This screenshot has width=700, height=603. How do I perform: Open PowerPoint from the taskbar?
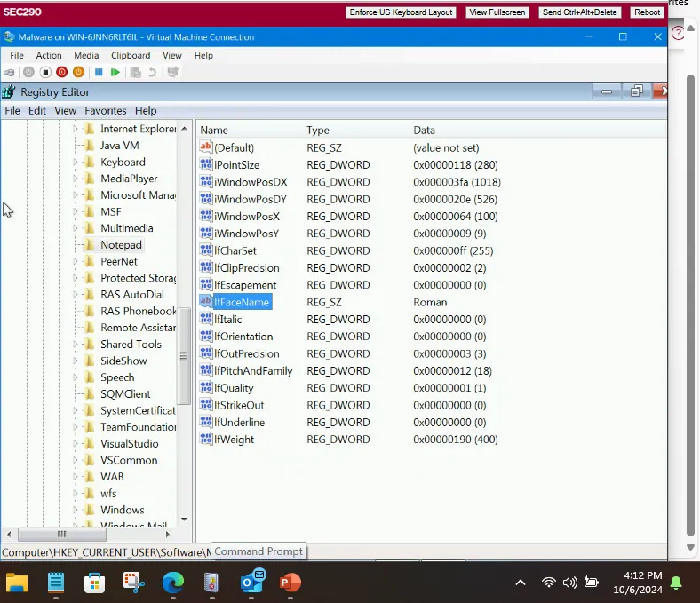290,583
